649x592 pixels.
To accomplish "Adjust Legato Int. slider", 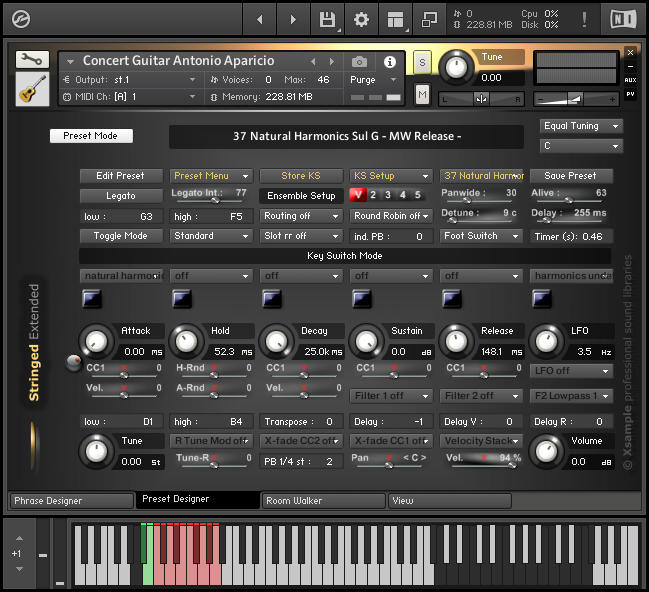I will click(215, 201).
